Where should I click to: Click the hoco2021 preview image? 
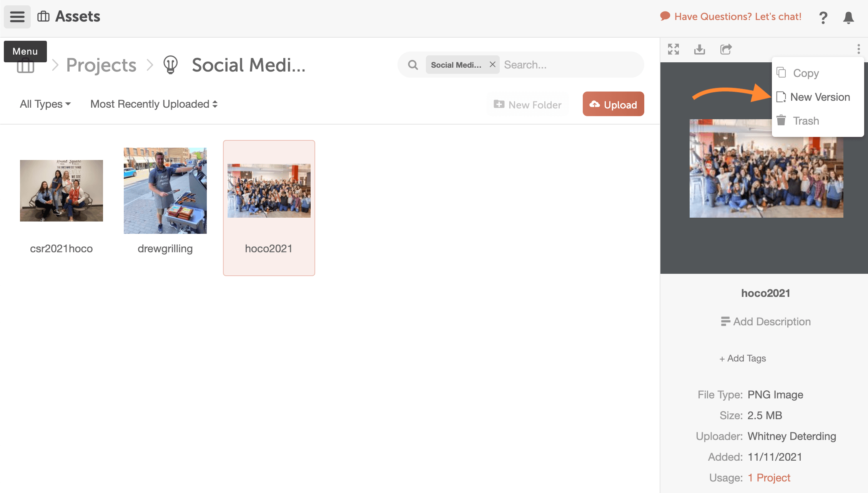pyautogui.click(x=766, y=168)
